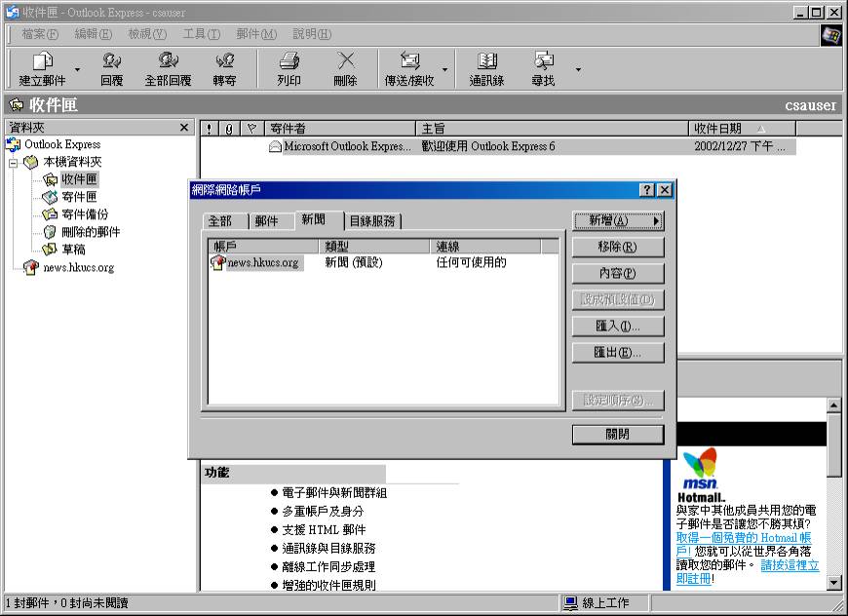
Task: Click the news.hkucs.org account icon in dialog list
Action: [x=217, y=263]
